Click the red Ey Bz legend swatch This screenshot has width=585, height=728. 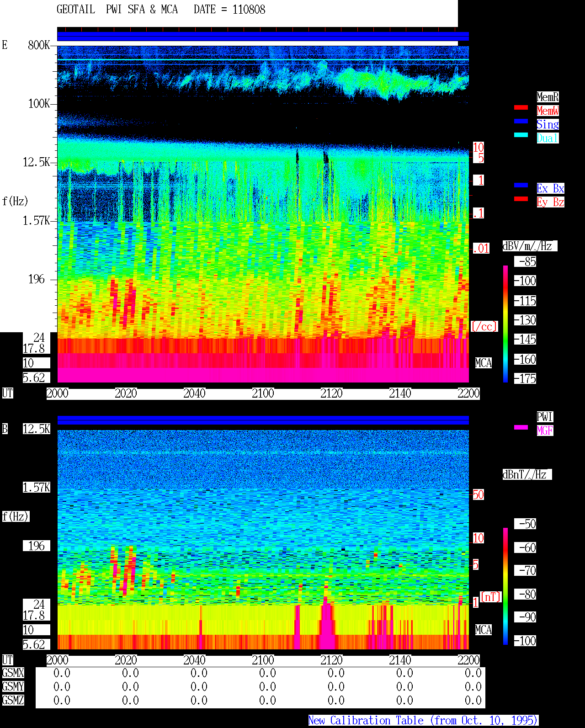pyautogui.click(x=521, y=199)
